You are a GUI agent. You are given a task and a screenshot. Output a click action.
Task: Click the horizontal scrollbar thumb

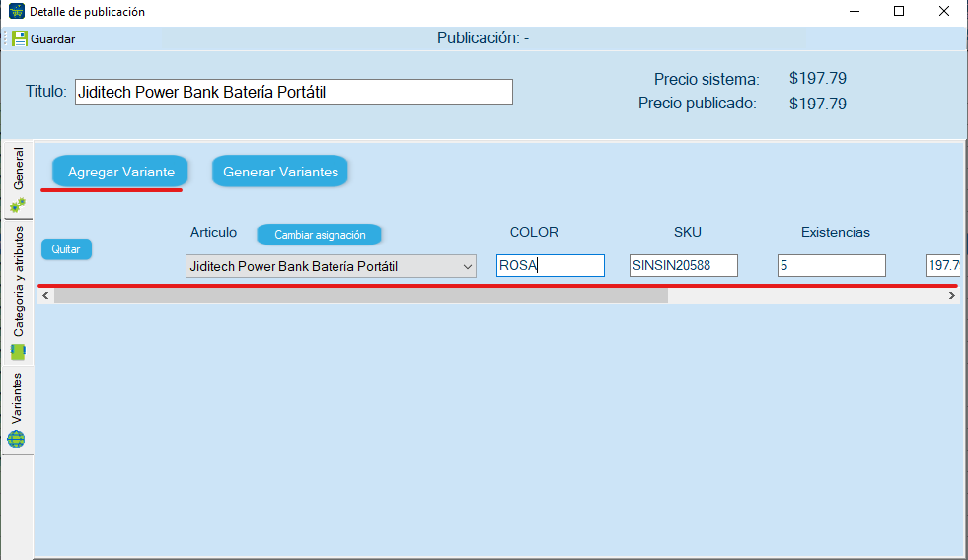361,296
